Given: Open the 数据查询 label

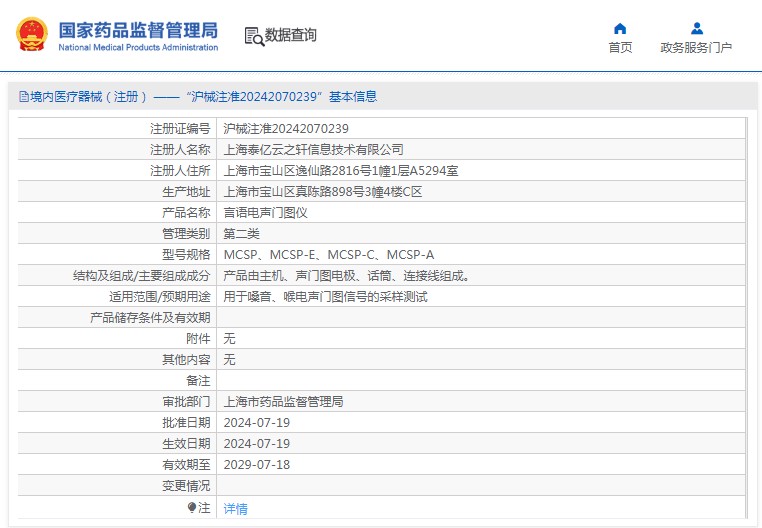Looking at the screenshot, I should tap(291, 35).
